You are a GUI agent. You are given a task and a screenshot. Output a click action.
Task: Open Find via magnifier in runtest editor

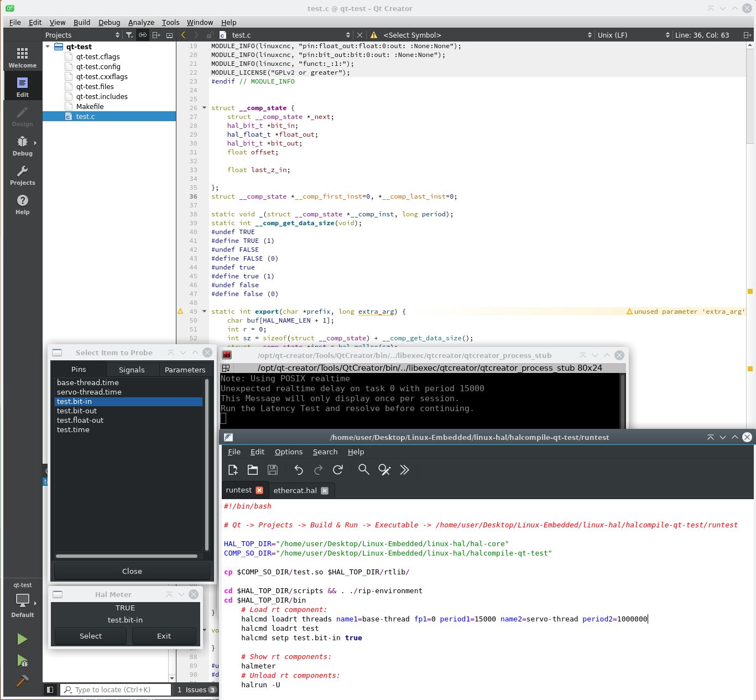(x=363, y=470)
